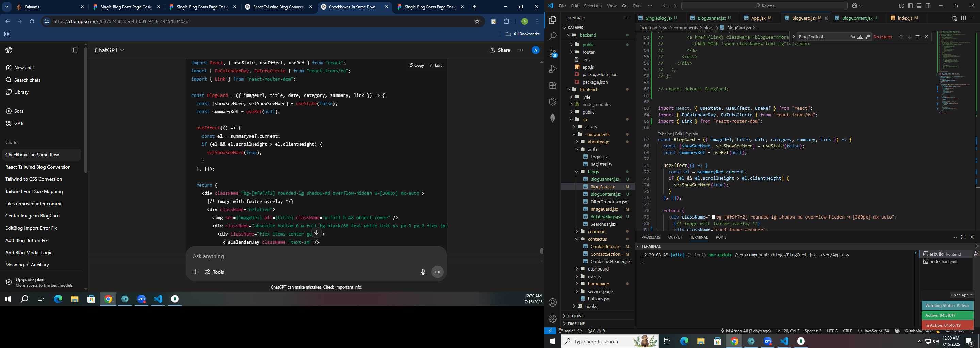Switch to SingleBlog.jsx editor tab
This screenshot has height=348, width=980.
click(659, 18)
